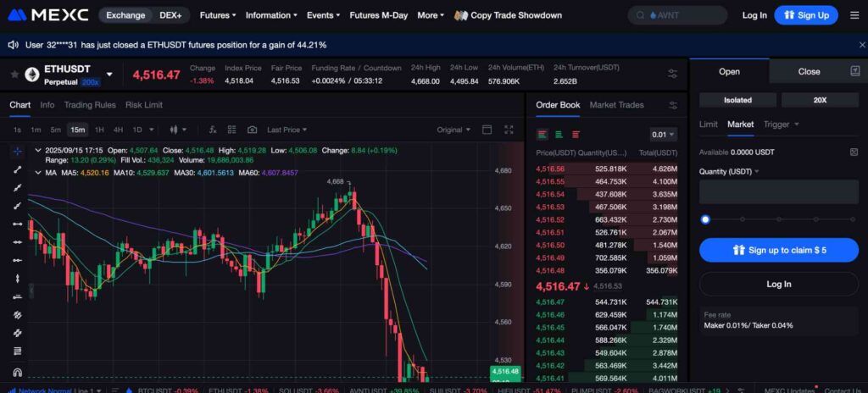
Task: Show only bids in order book
Action: (x=559, y=134)
